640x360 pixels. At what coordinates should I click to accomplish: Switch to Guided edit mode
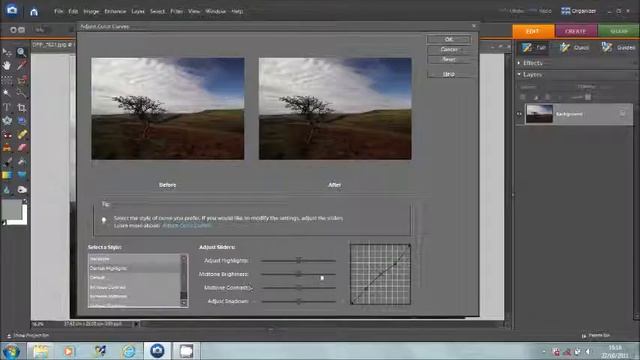(619, 48)
